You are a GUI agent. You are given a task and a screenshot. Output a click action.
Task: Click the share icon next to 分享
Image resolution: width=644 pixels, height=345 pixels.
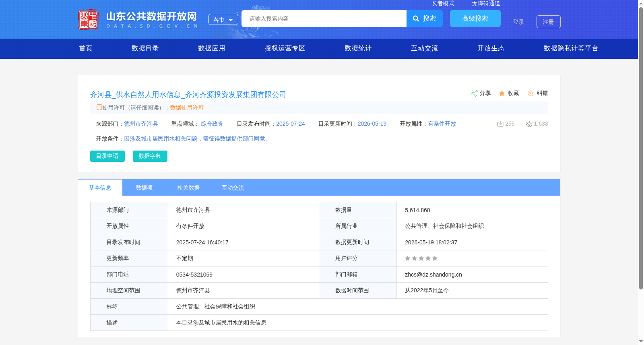click(474, 93)
